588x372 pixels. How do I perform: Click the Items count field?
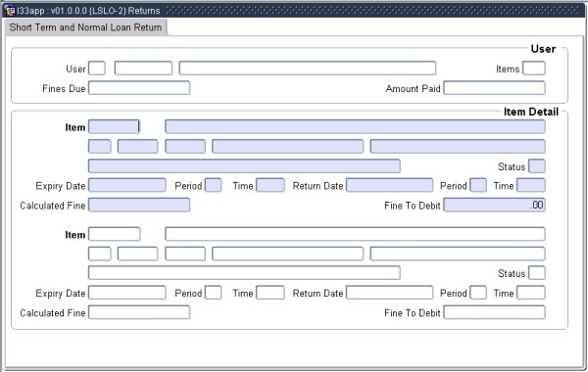click(534, 69)
